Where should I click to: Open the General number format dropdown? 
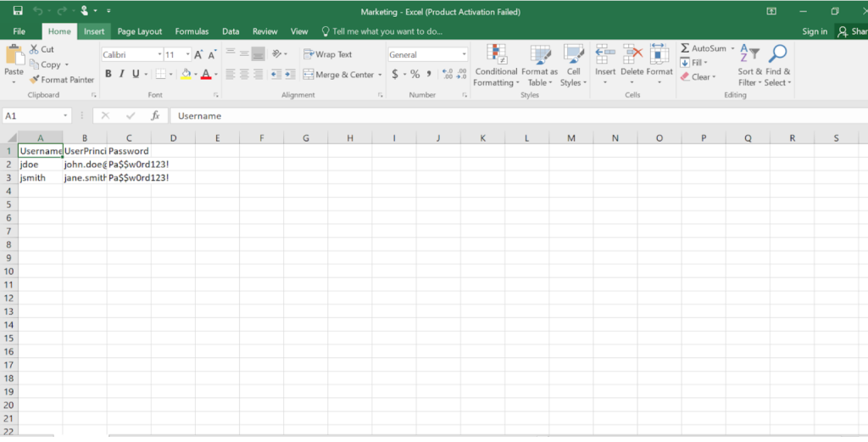[464, 54]
